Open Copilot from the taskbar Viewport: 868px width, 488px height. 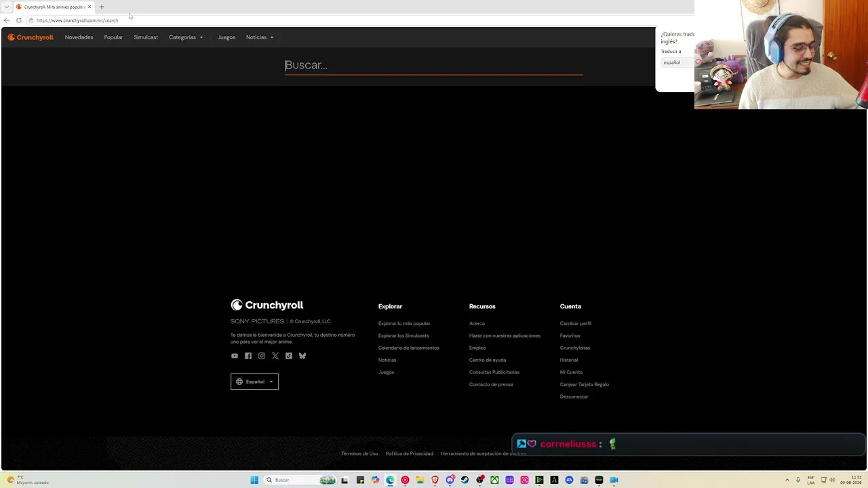click(375, 480)
